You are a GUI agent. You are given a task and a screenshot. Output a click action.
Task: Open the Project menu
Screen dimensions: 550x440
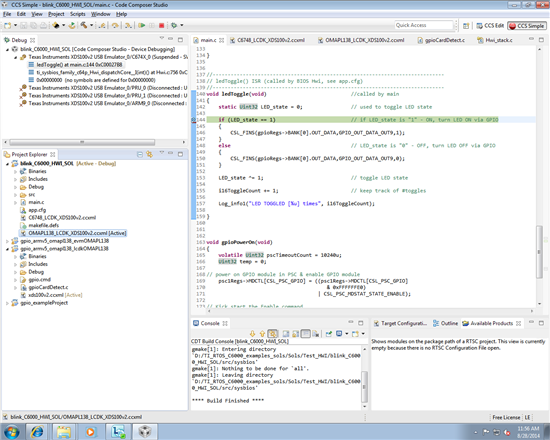click(56, 14)
